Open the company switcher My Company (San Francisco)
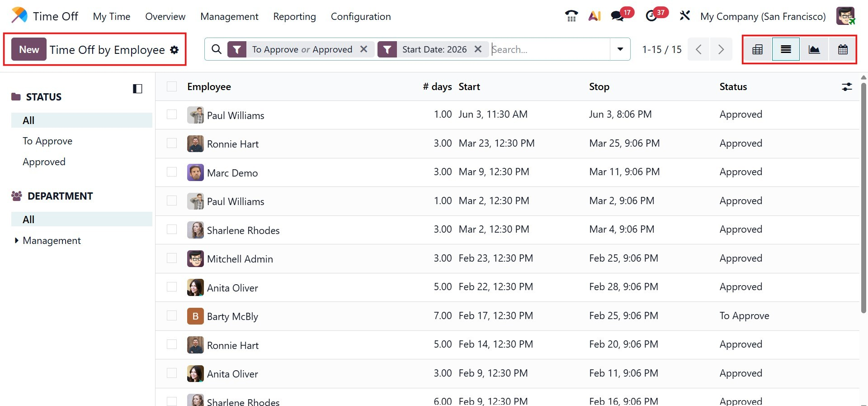This screenshot has height=406, width=868. click(x=763, y=17)
